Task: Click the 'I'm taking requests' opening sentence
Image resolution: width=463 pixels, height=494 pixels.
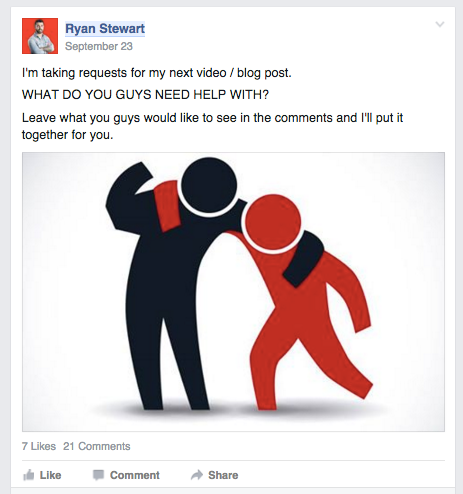Action: 157,73
